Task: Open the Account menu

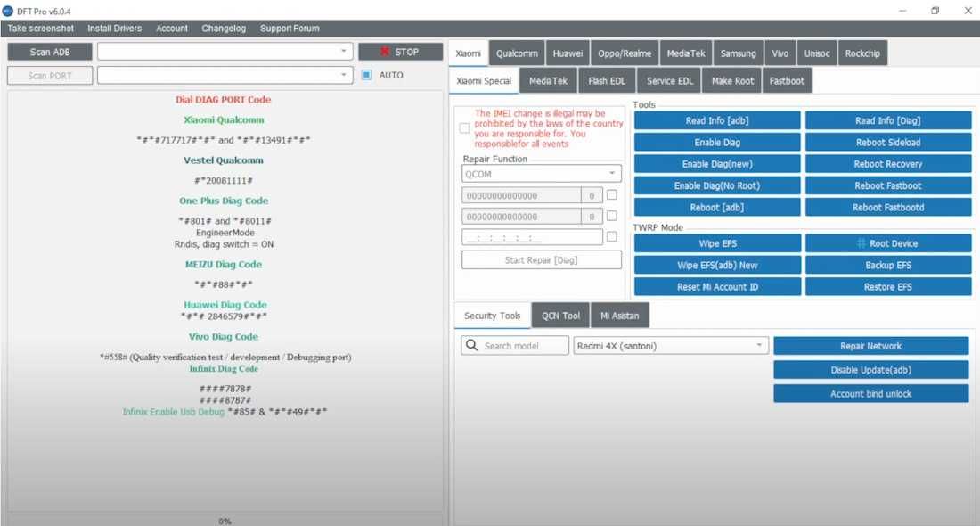Action: point(172,29)
